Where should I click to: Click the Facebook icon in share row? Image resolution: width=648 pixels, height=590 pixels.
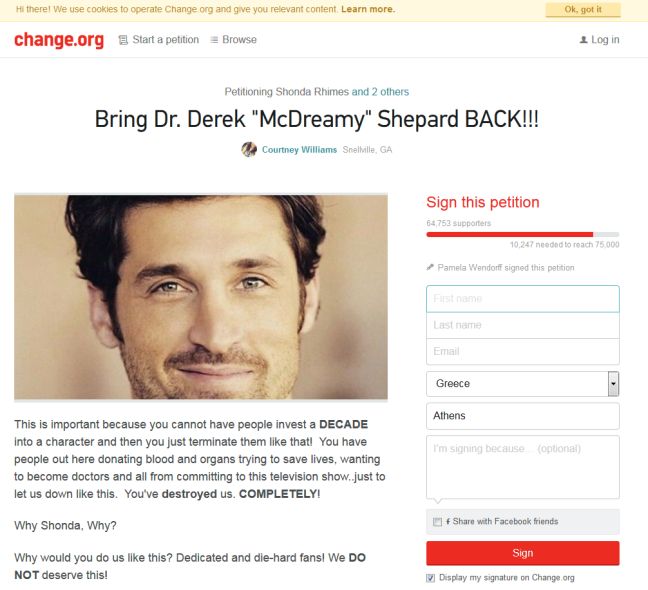point(448,521)
